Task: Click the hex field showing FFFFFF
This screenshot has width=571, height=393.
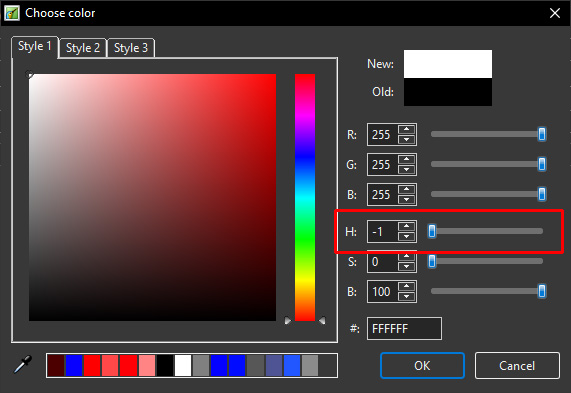Action: [404, 329]
